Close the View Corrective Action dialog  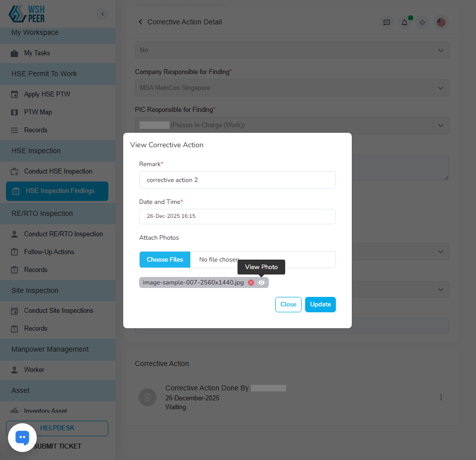pos(288,304)
